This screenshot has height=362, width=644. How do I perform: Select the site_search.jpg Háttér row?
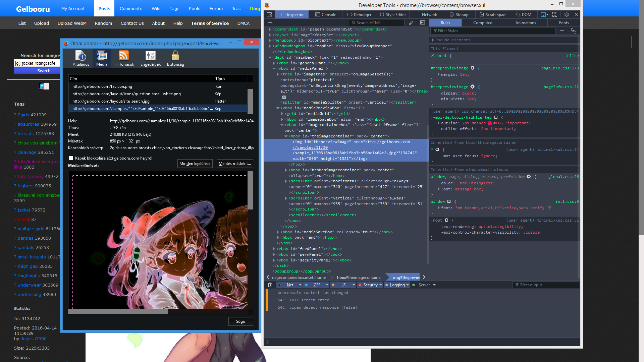point(158,101)
